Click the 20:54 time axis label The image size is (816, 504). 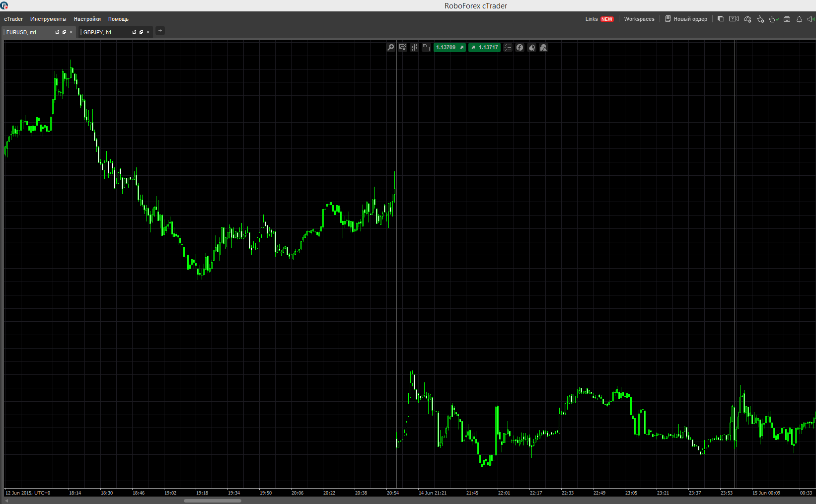[x=392, y=493]
